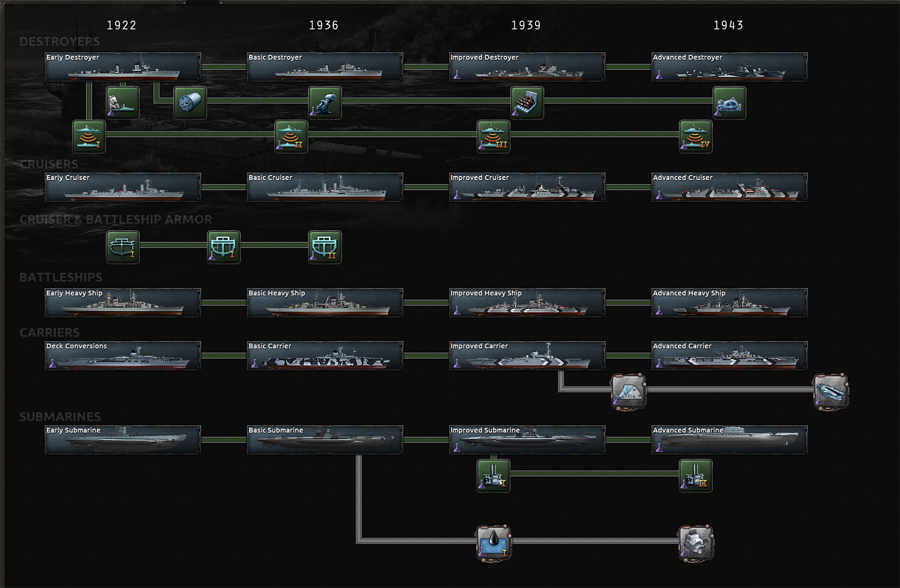This screenshot has height=588, width=900.
Task: Click the 1922 year heading
Action: (x=121, y=25)
